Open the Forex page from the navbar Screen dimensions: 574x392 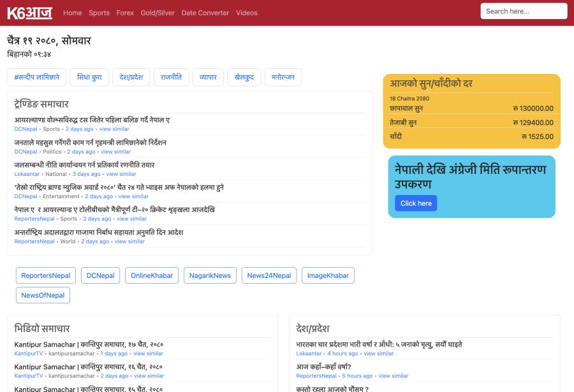pos(125,13)
